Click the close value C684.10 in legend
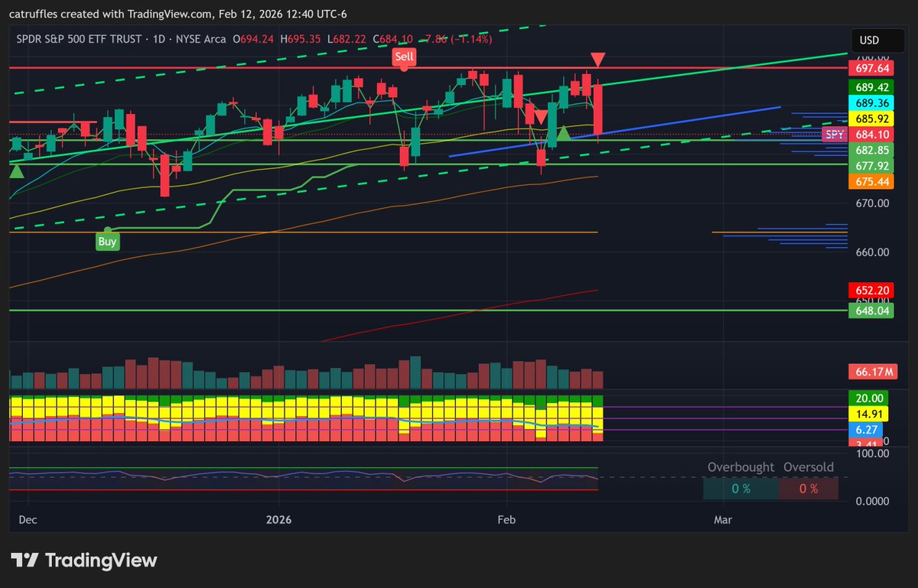This screenshot has height=588, width=918. [x=392, y=39]
